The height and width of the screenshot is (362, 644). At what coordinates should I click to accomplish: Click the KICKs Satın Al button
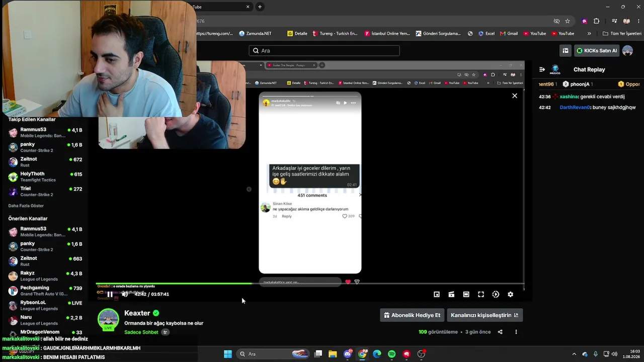coord(597,51)
